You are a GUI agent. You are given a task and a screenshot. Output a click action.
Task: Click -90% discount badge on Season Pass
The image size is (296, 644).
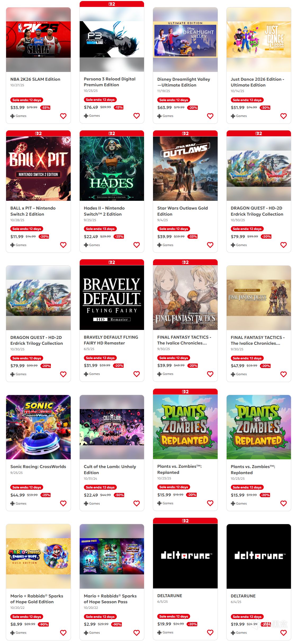click(x=117, y=624)
